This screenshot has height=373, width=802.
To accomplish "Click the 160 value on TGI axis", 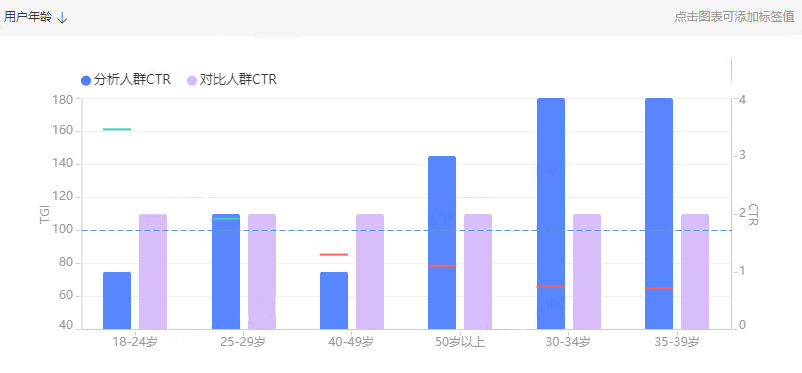I will tap(62, 131).
